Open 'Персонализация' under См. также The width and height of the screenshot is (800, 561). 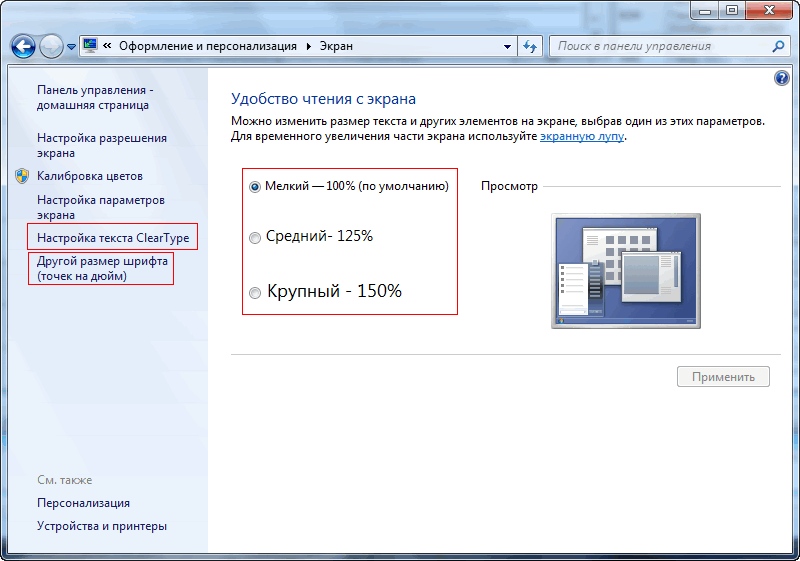pyautogui.click(x=83, y=503)
